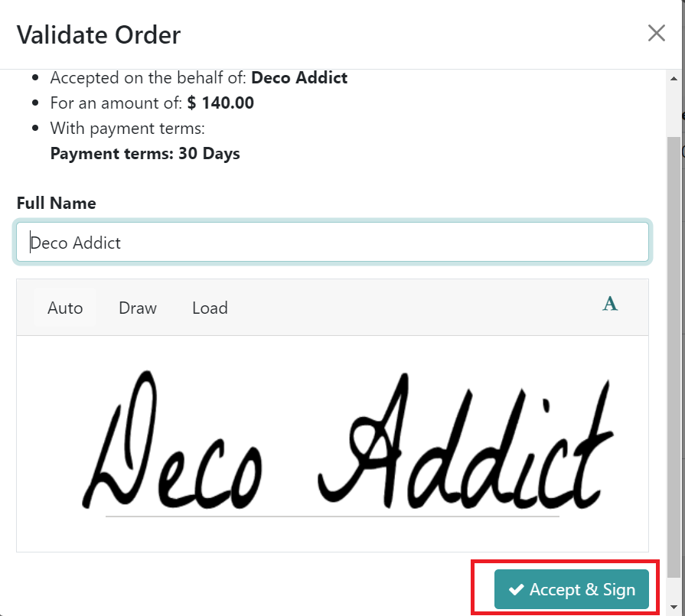Click the Payment terms: 30 Days text

pyautogui.click(x=145, y=154)
